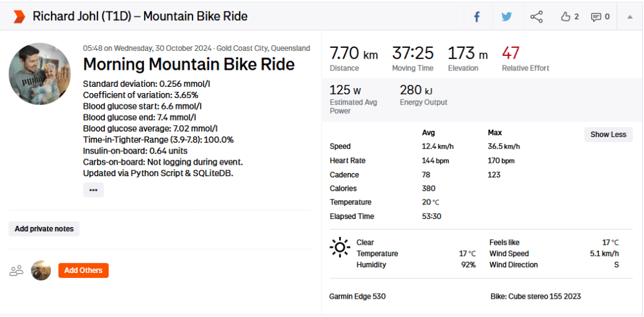The image size is (644, 317).
Task: Click the group athletes icon
Action: pos(16,270)
